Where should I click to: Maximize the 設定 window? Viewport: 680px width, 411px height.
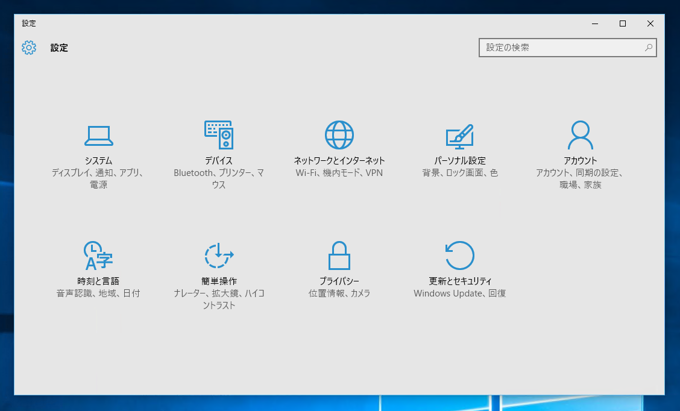click(x=623, y=23)
